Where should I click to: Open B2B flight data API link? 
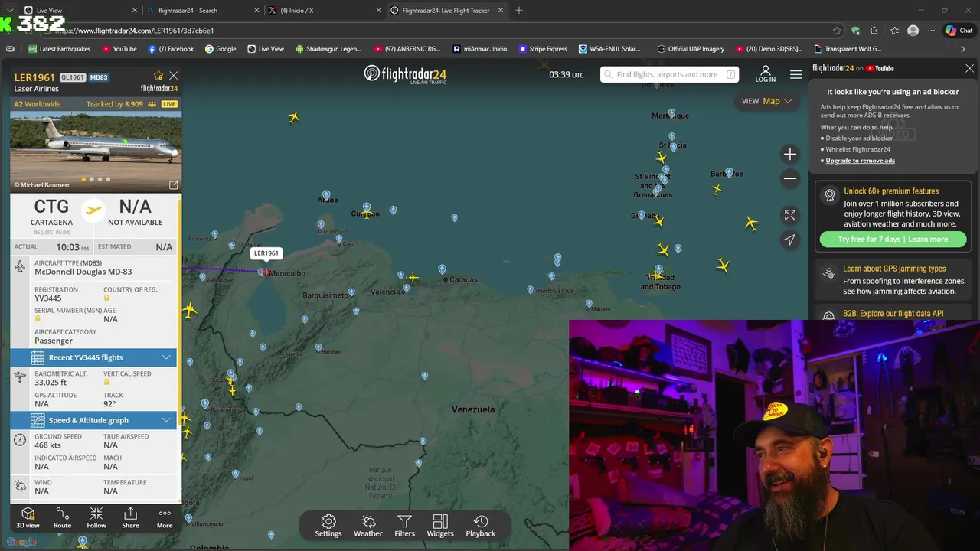coord(893,314)
